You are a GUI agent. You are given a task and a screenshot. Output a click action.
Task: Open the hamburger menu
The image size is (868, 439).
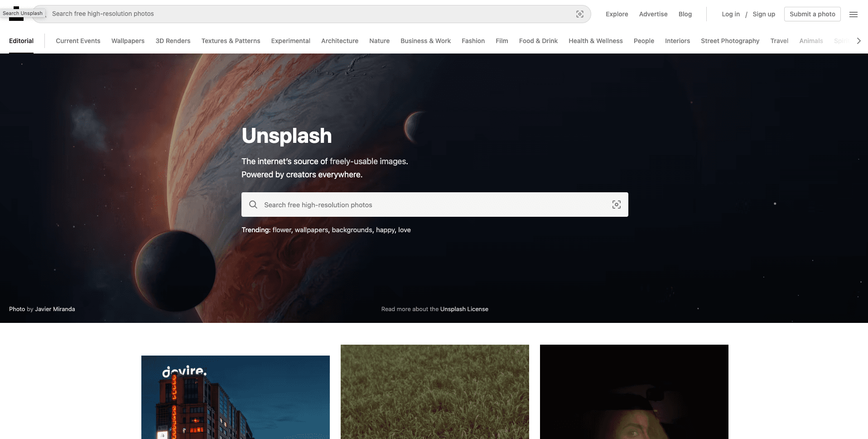854,15
